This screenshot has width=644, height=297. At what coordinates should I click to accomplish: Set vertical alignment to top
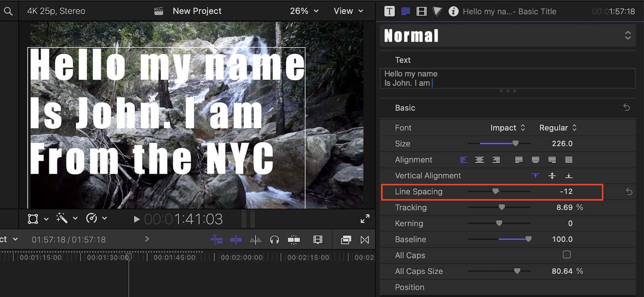(x=535, y=176)
